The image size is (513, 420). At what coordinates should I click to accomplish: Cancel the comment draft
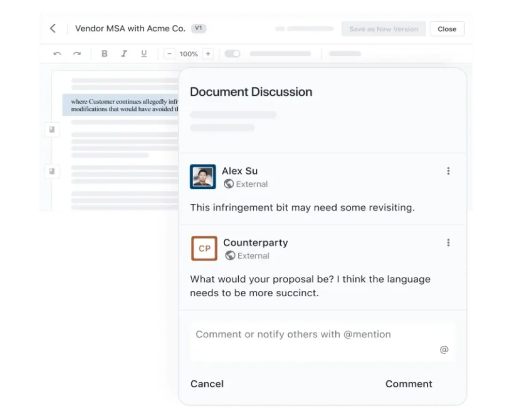[207, 384]
